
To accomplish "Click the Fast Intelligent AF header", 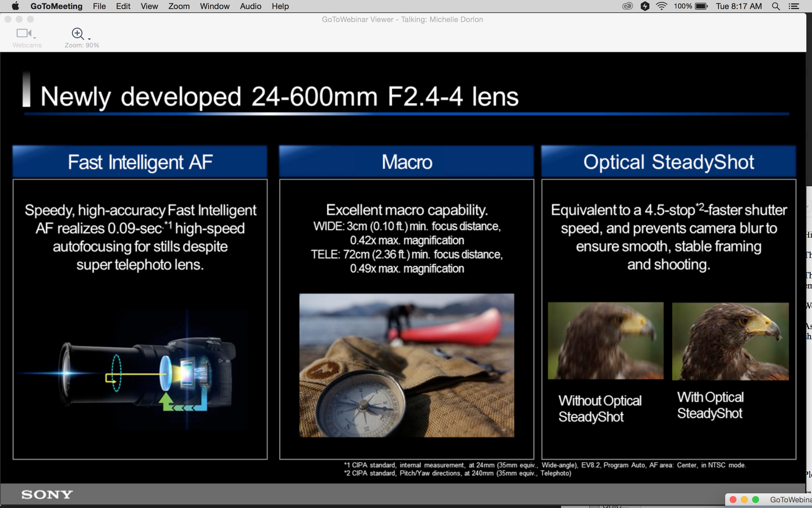I will (140, 162).
